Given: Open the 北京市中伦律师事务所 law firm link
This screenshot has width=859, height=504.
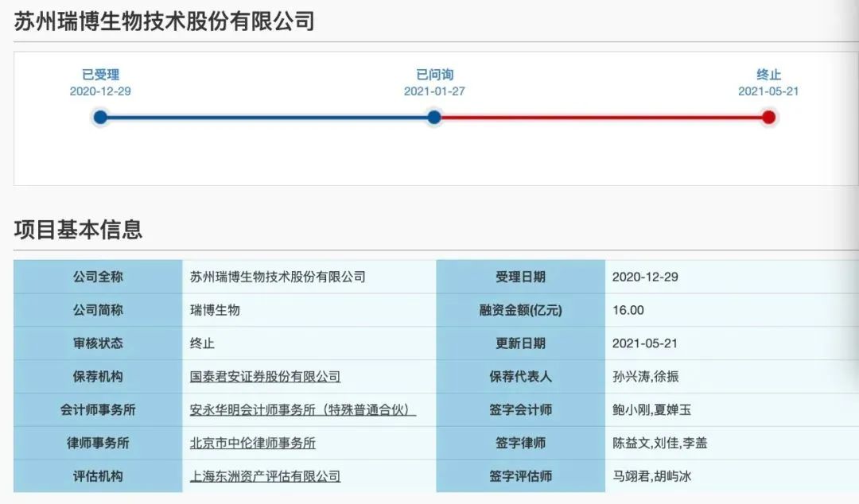Looking at the screenshot, I should (x=252, y=444).
